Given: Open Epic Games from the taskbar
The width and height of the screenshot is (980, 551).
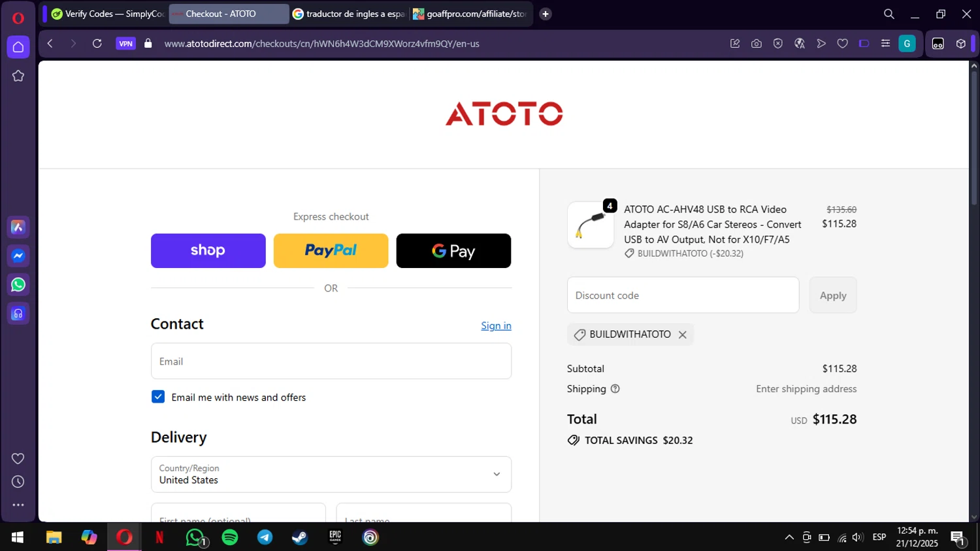Looking at the screenshot, I should (335, 537).
